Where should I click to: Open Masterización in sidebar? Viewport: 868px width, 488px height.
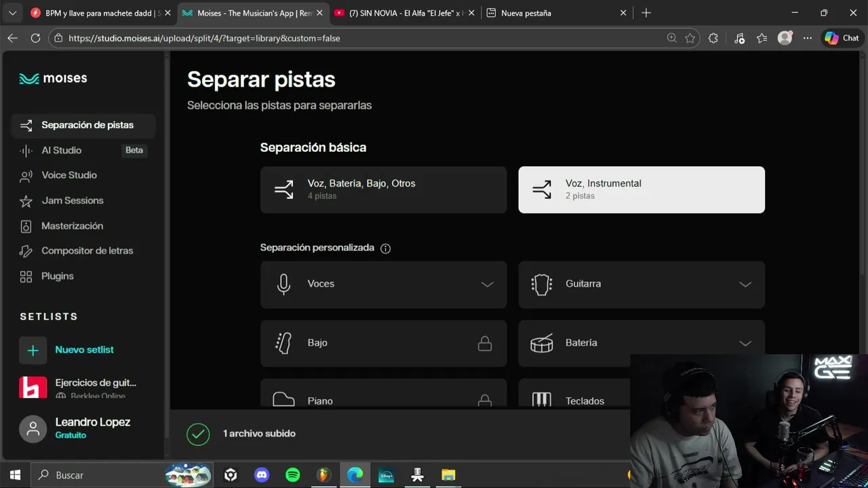point(72,226)
